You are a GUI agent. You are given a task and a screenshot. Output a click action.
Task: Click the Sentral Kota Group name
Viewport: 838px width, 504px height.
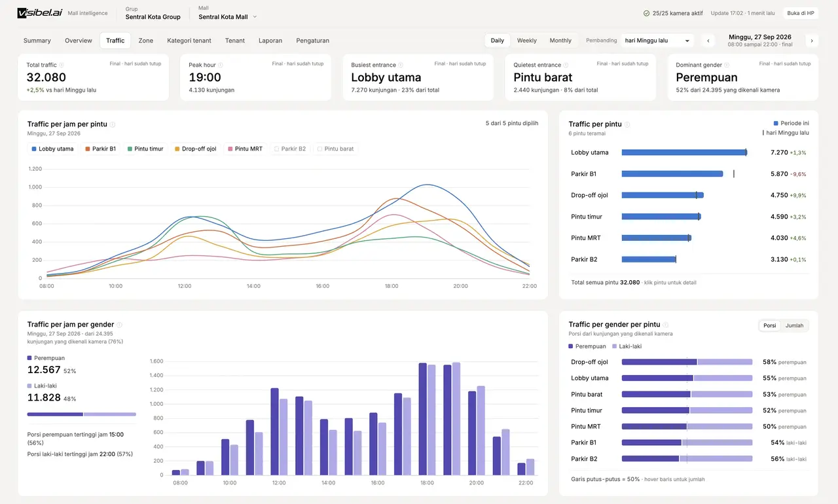click(x=153, y=17)
